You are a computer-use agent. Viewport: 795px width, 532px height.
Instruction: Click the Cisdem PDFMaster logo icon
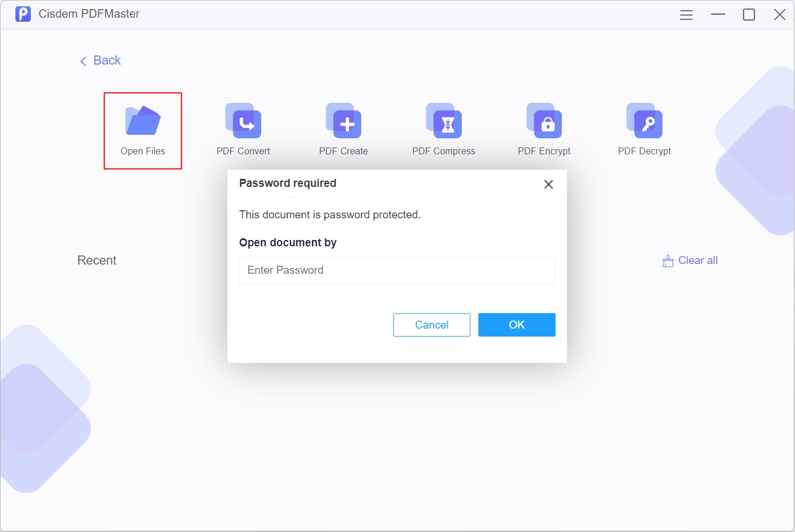click(x=23, y=14)
